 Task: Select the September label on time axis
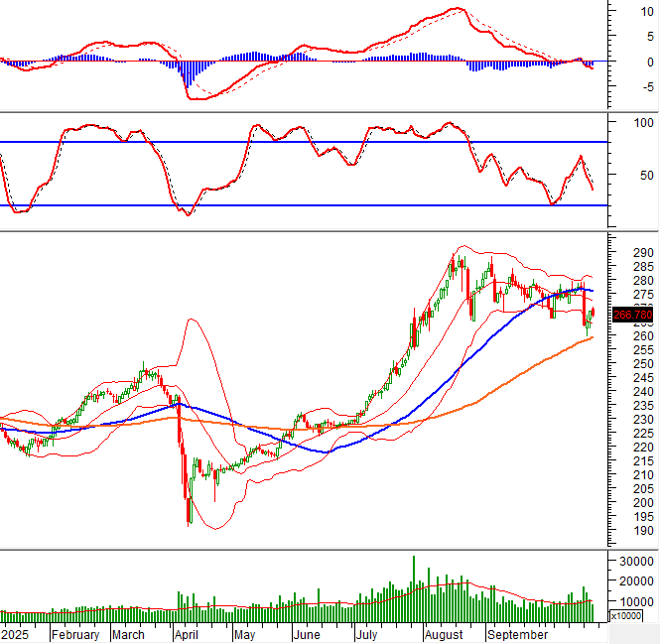[x=516, y=634]
